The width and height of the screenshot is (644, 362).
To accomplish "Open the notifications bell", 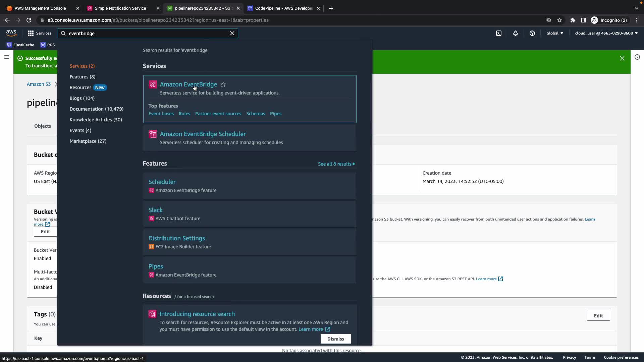I will [516, 33].
